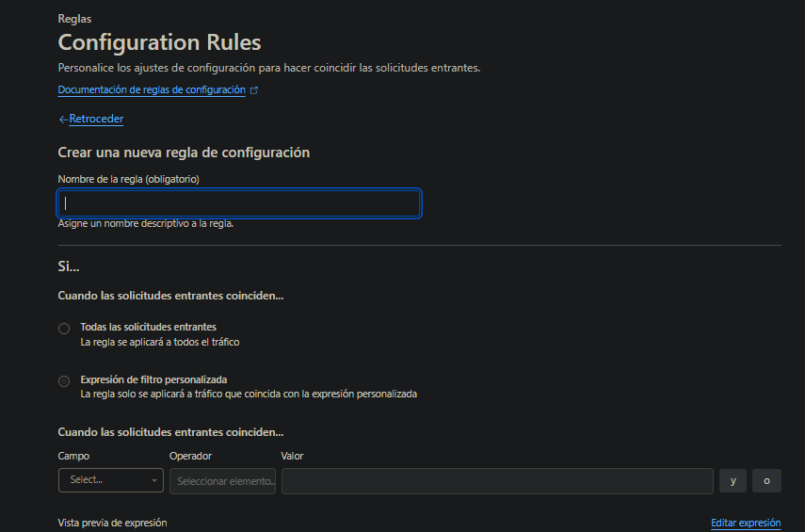
Task: Open the Editar expresión link
Action: [x=746, y=524]
